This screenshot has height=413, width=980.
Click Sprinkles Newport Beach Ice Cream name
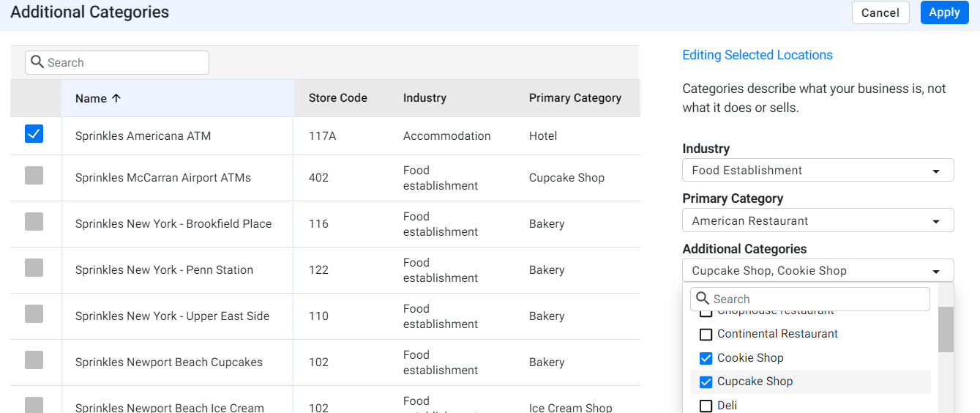pyautogui.click(x=170, y=406)
